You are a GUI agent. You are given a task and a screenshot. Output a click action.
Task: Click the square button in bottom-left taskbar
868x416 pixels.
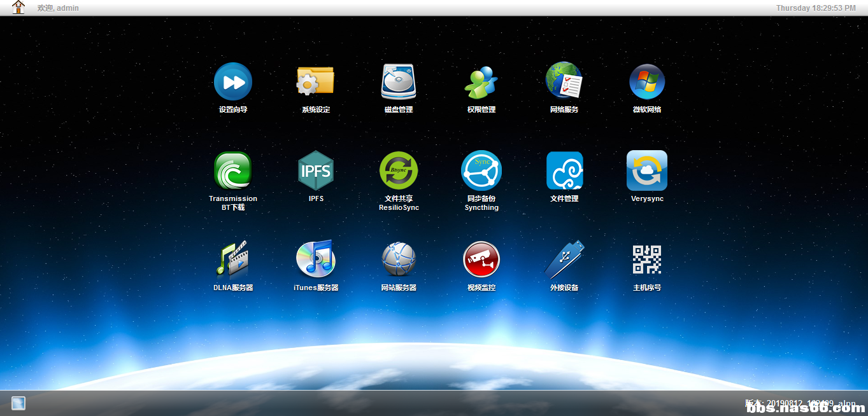18,403
